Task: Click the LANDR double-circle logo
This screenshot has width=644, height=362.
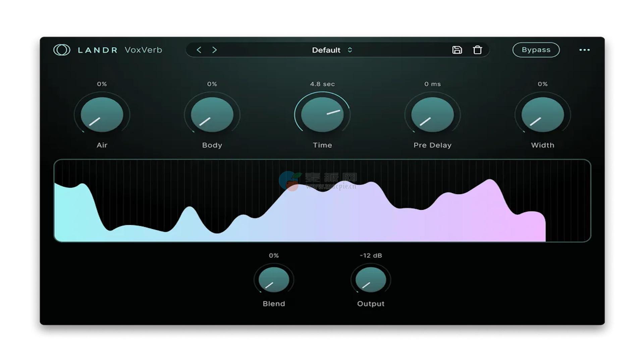Action: pos(62,50)
